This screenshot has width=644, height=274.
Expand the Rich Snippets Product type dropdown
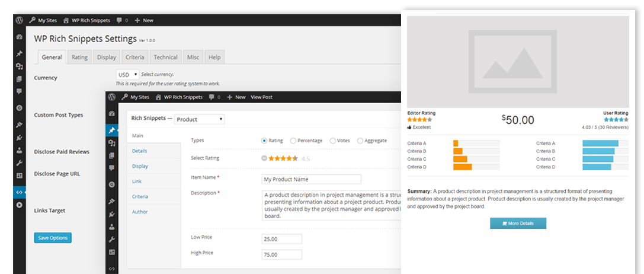tap(199, 119)
